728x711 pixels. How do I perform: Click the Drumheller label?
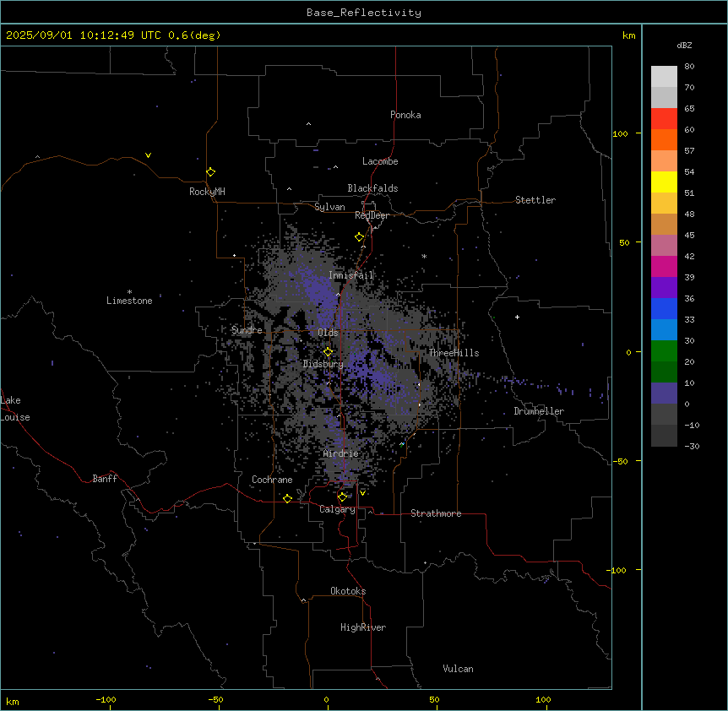[x=539, y=411]
